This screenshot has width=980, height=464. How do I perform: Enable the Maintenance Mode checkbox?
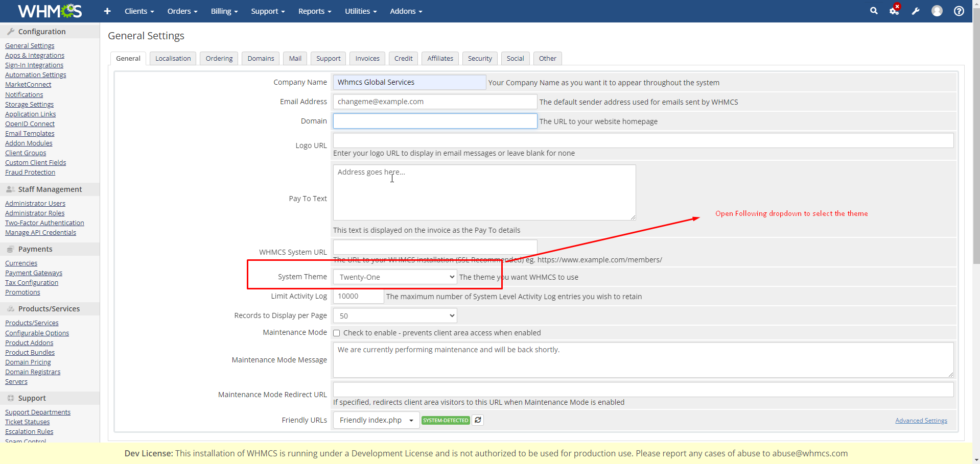(x=337, y=333)
